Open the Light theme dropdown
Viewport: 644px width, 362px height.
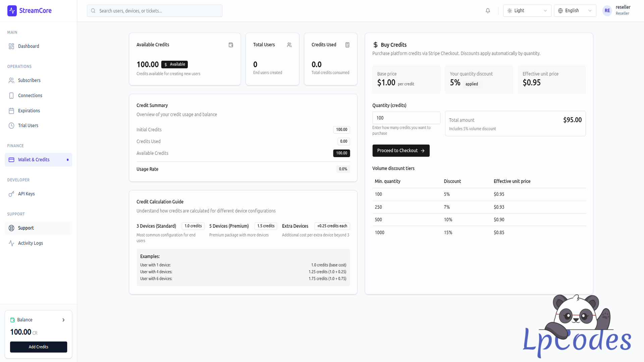click(x=527, y=11)
